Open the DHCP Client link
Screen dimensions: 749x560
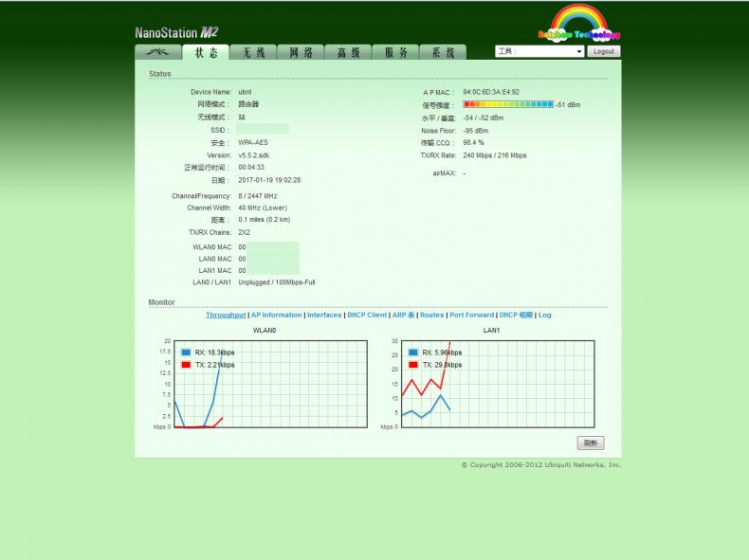367,316
